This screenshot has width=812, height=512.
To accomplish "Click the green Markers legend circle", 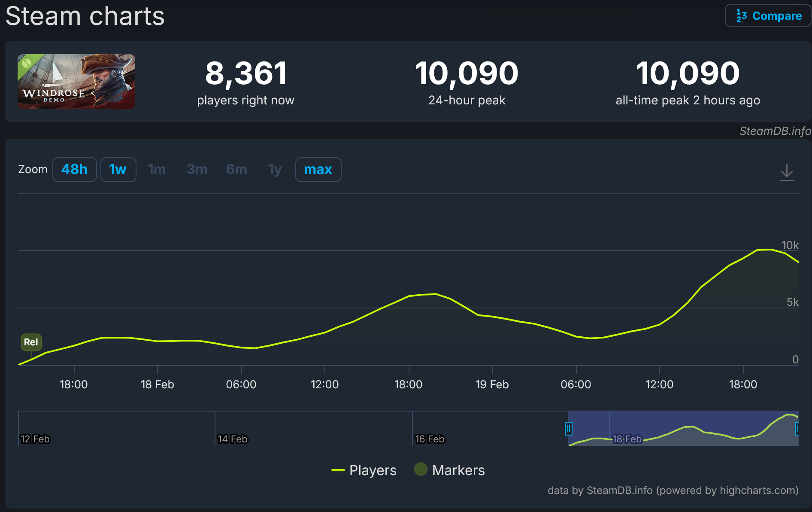I will [421, 469].
